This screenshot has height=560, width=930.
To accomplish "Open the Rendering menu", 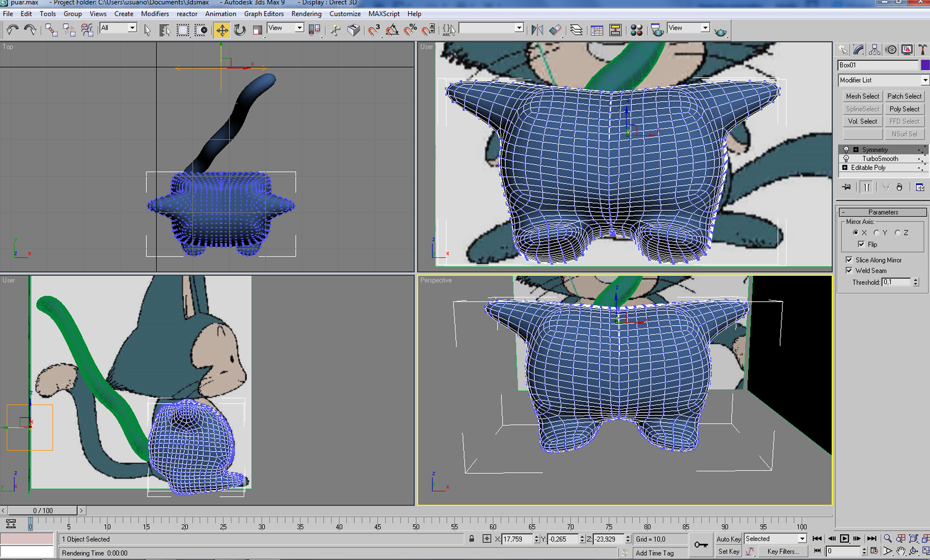I will coord(306,13).
